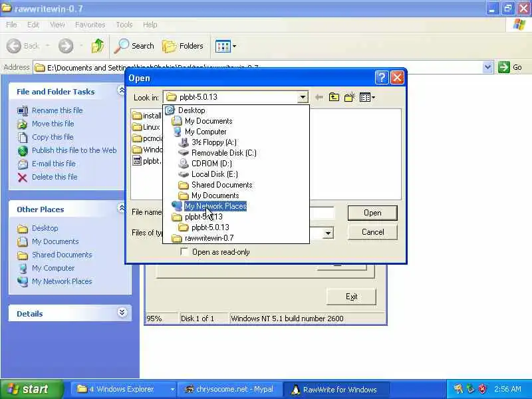Select rawwritewin-0.7 folder in Look in list
The height and width of the screenshot is (399, 532).
[x=209, y=238]
